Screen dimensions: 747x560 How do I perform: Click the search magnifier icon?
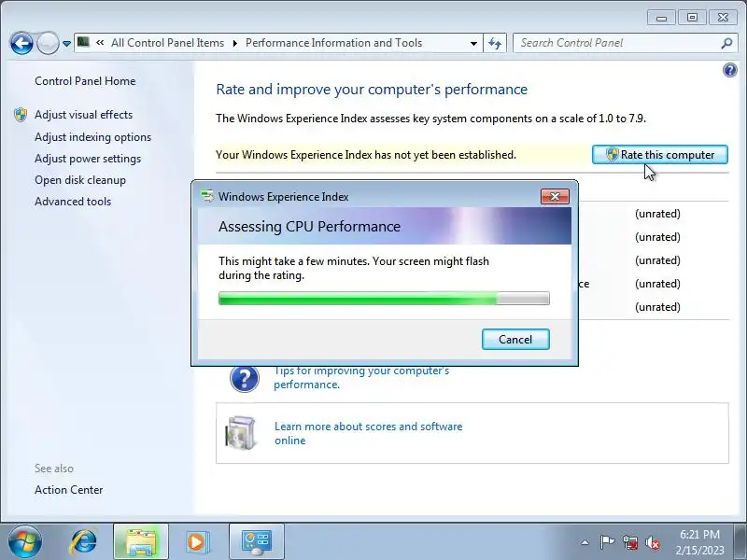pyautogui.click(x=726, y=43)
